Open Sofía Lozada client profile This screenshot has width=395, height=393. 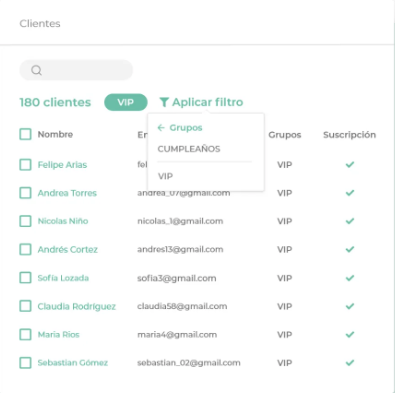click(x=63, y=278)
